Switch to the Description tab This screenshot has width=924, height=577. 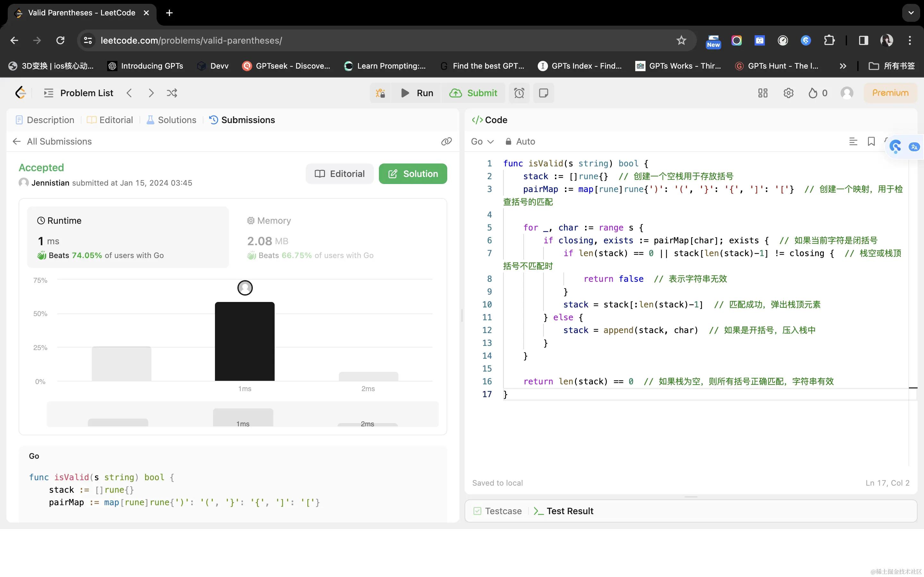coord(45,120)
